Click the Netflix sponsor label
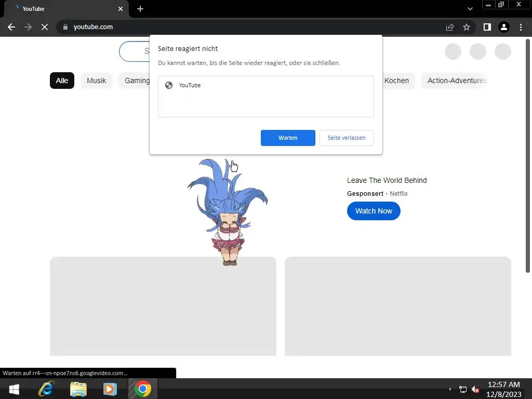This screenshot has width=532, height=399. click(x=398, y=193)
